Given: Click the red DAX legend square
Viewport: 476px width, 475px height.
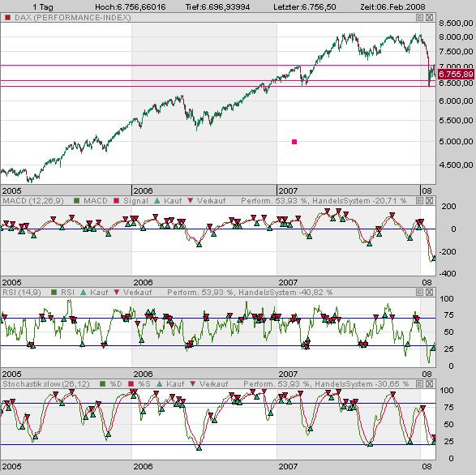Looking at the screenshot, I should 8,18.
